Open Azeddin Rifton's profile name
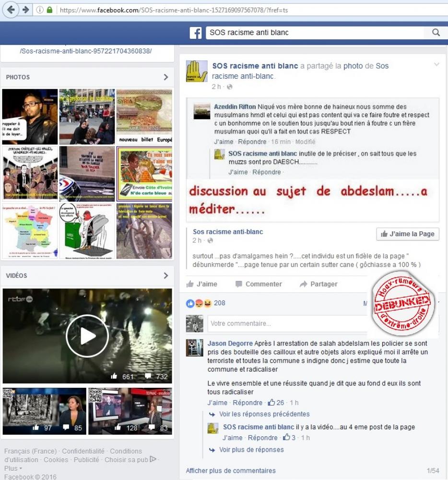This screenshot has width=448, height=480. pyautogui.click(x=235, y=107)
